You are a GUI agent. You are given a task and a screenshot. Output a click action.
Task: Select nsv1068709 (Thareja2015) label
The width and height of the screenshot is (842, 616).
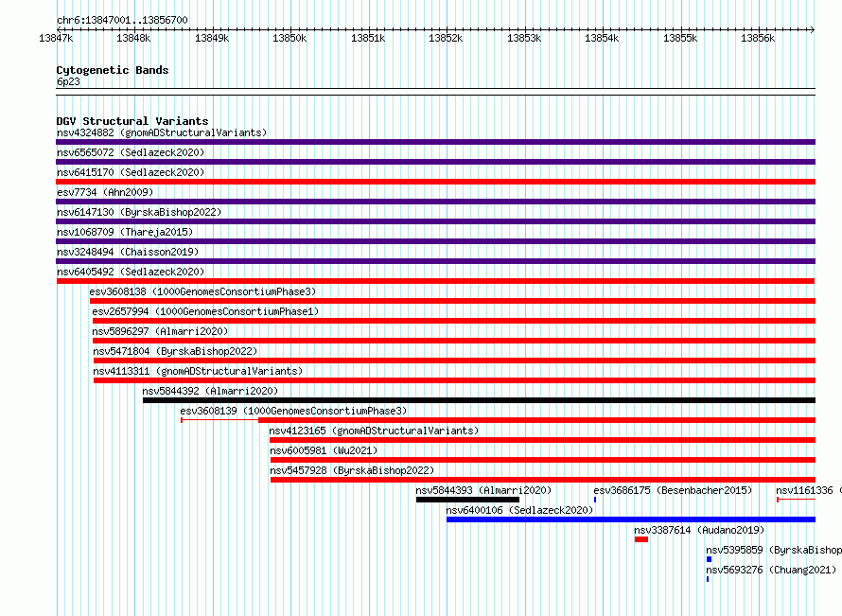[125, 232]
